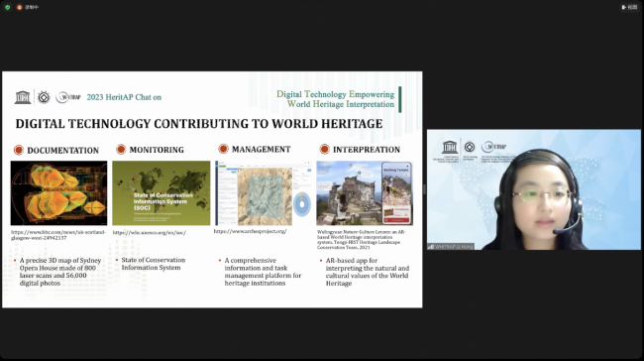Screen dimensions: 644x361
Task: Click the orange bullet beside MANAGEMENT
Action: point(223,149)
